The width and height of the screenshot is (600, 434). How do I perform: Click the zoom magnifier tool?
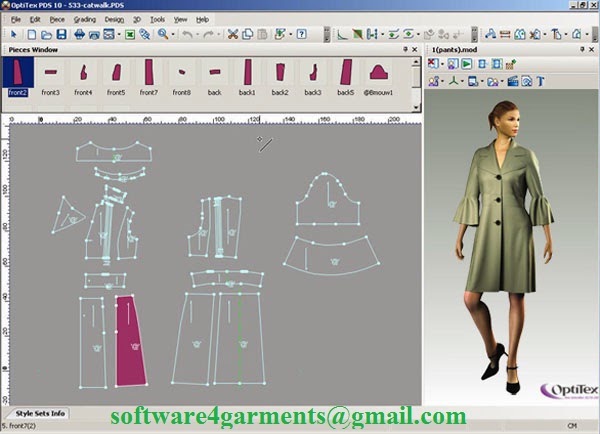(163, 34)
